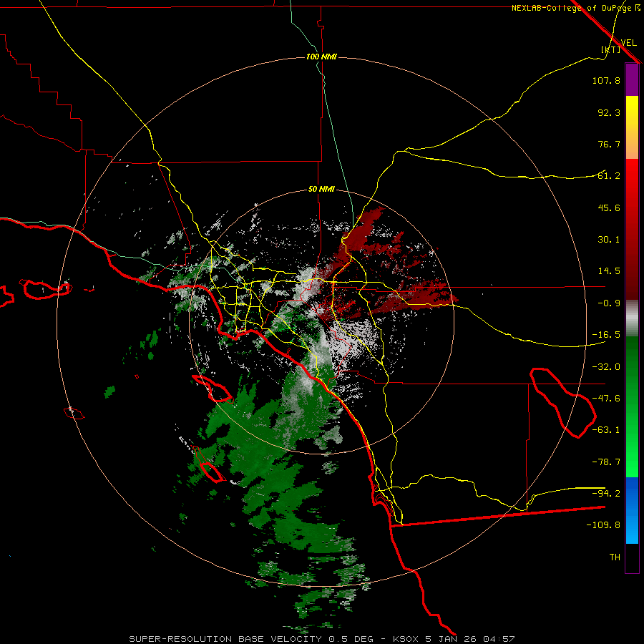Select the 30.1 velocity scale value
The image size is (644, 644).
coord(609,240)
